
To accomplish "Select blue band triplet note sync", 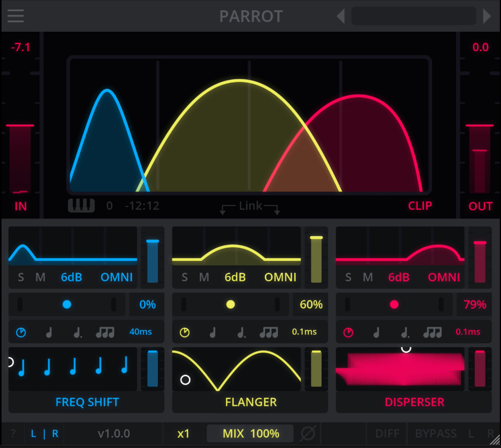I will tap(105, 332).
